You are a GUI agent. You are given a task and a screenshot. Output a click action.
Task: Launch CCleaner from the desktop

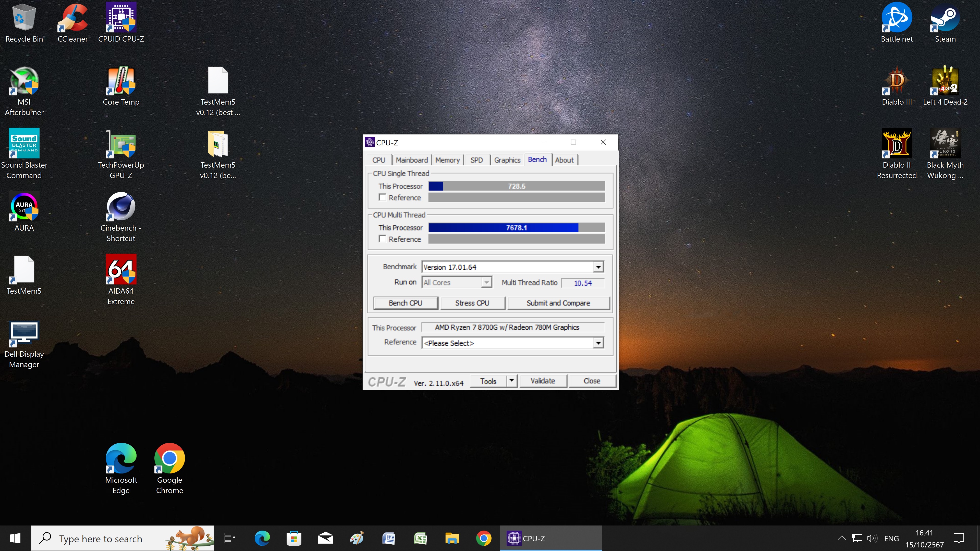tap(72, 23)
